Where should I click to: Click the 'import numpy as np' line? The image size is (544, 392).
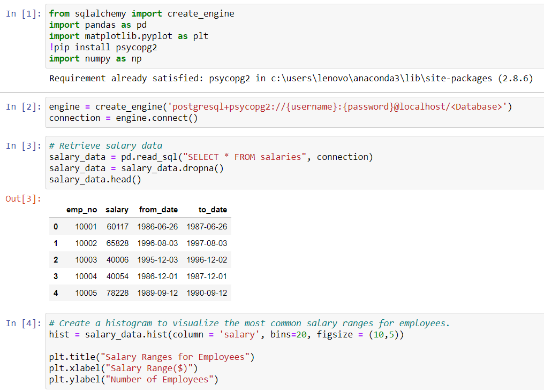[x=95, y=59]
